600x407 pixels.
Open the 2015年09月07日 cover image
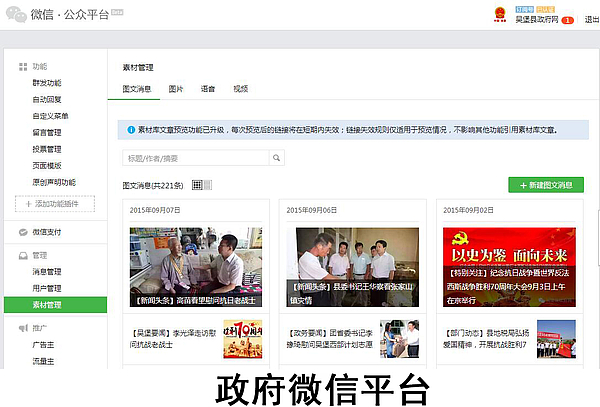coord(196,267)
